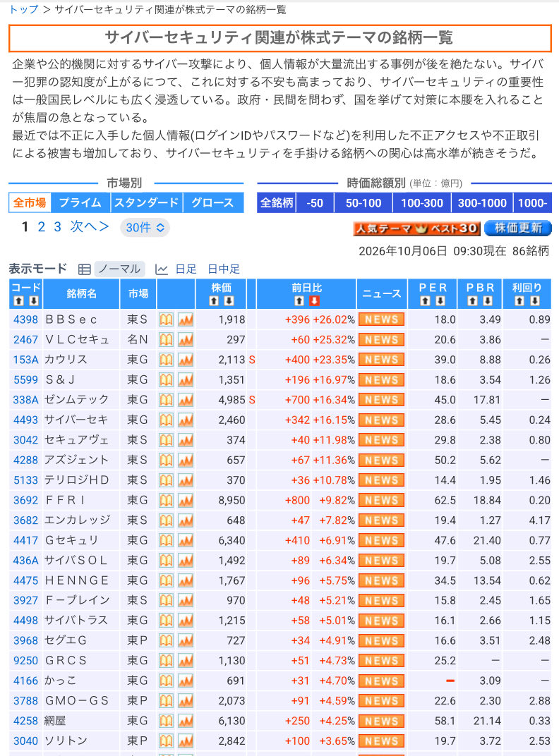This screenshot has width=559, height=756.
Task: Open the chart icon for BBSec row
Action: [186, 319]
